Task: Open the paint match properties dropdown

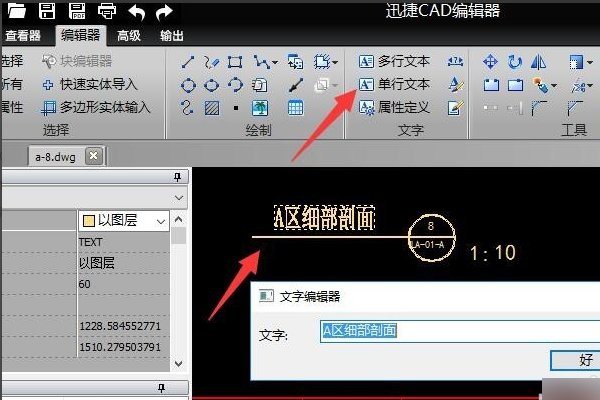Action: click(x=554, y=86)
